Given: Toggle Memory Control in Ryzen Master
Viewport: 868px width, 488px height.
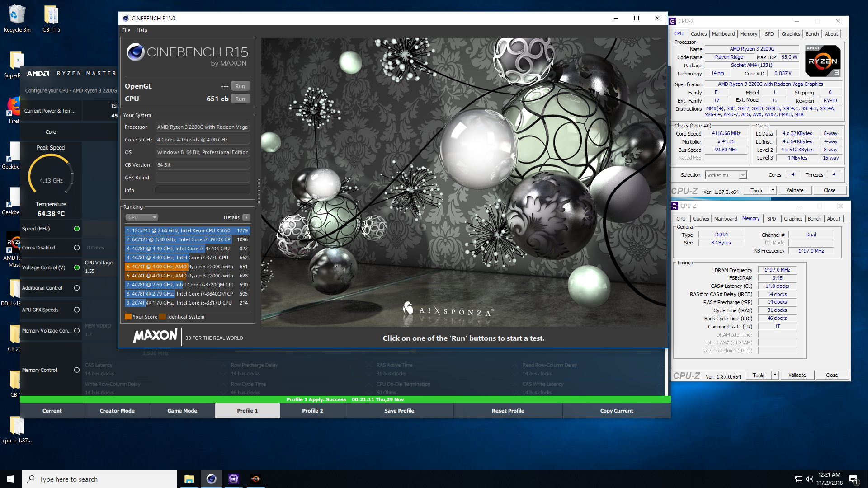Looking at the screenshot, I should pos(77,370).
